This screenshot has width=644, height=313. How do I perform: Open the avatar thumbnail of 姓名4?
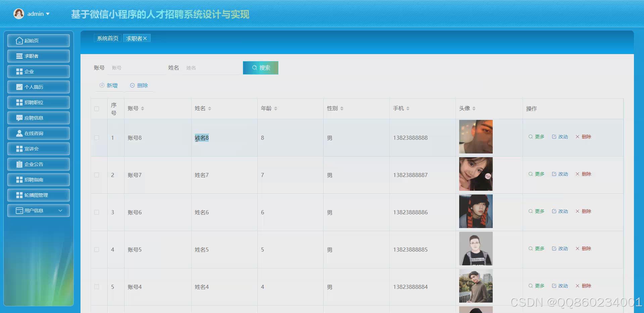point(476,286)
